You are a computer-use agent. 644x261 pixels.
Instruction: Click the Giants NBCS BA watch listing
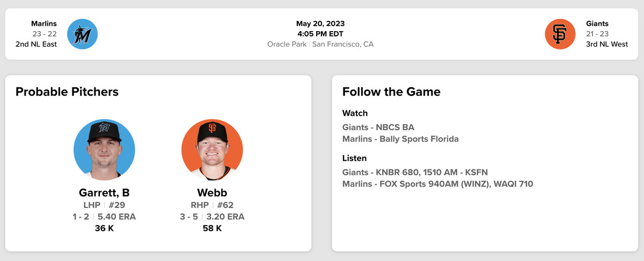click(378, 128)
